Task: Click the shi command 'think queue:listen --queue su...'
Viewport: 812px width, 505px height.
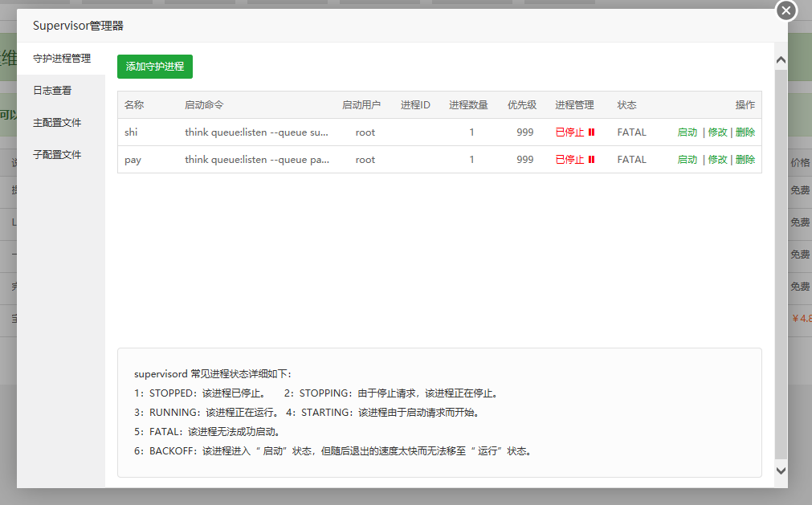Action: coord(256,132)
